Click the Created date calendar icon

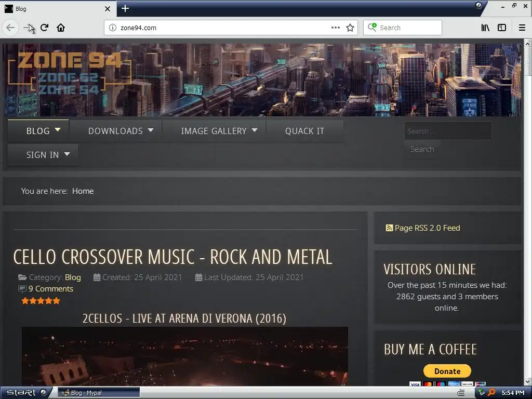point(97,277)
